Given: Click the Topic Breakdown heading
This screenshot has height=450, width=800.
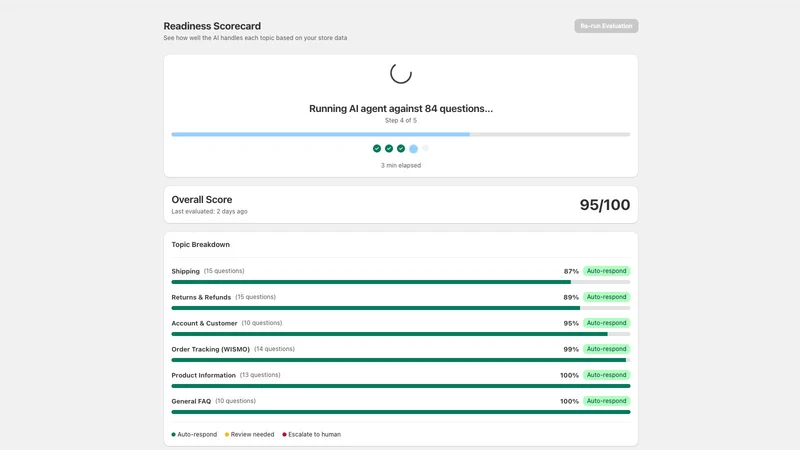Looking at the screenshot, I should [201, 244].
